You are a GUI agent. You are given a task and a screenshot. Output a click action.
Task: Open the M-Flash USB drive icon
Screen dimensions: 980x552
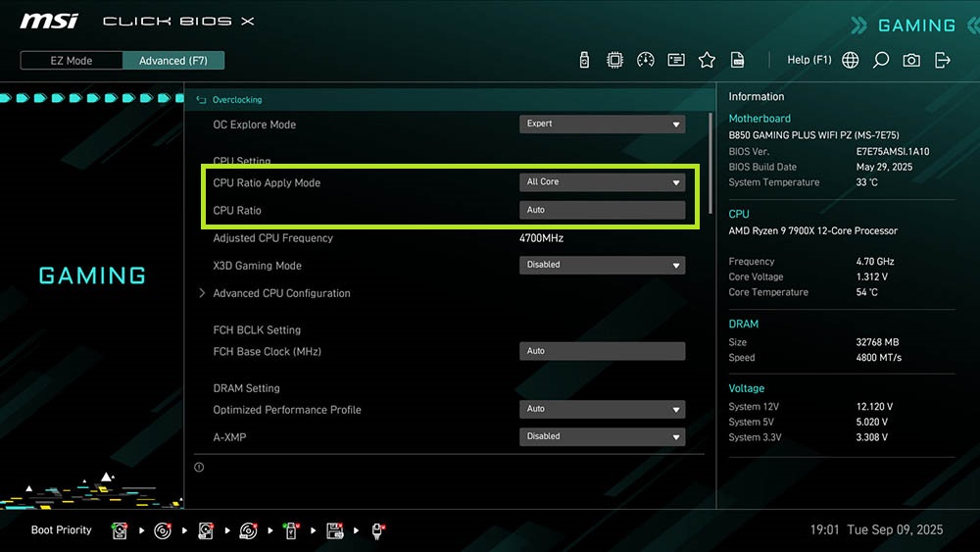tap(584, 60)
